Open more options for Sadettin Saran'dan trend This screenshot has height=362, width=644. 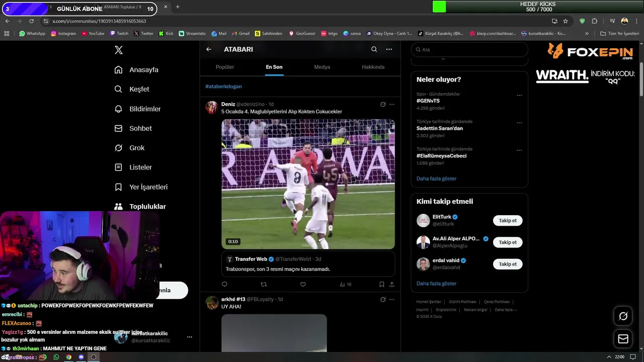tap(519, 123)
